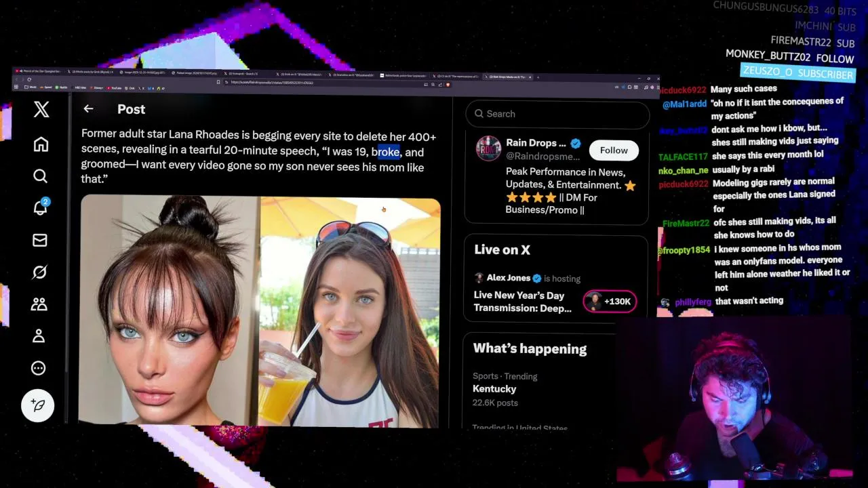Follow the Rain Drops account
This screenshot has height=488, width=868.
coord(614,150)
